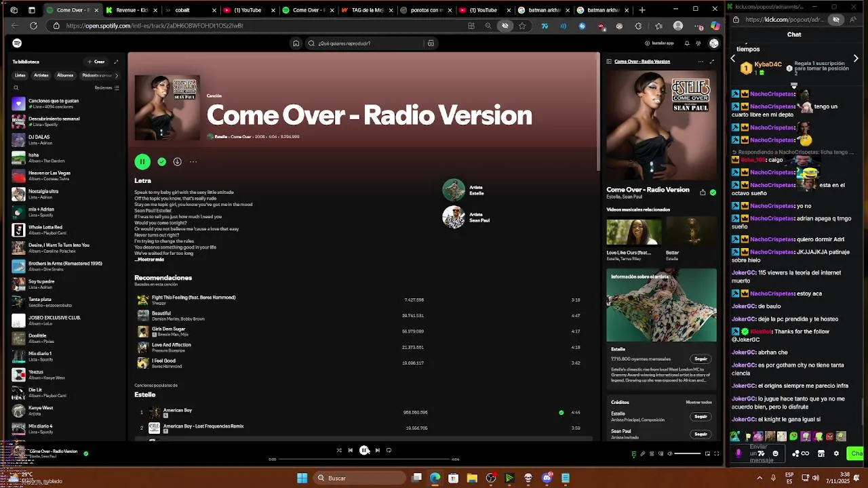Follow Estelle in the artist info card
The height and width of the screenshot is (488, 868).
point(701,359)
